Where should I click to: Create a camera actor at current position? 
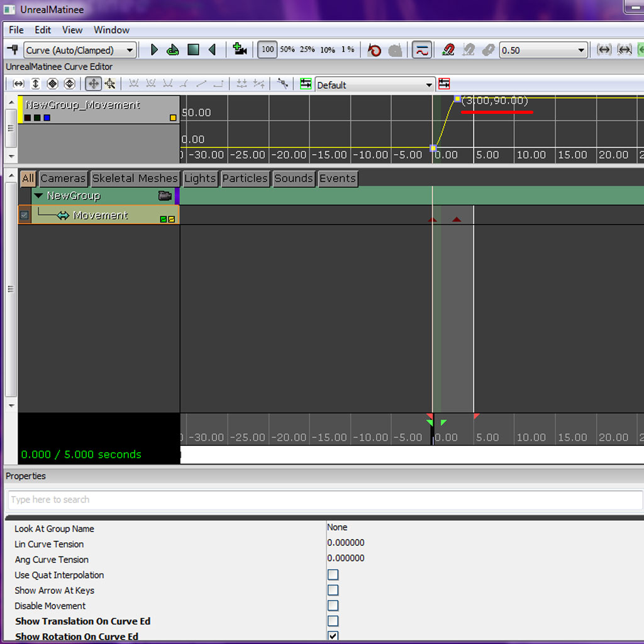click(x=240, y=49)
